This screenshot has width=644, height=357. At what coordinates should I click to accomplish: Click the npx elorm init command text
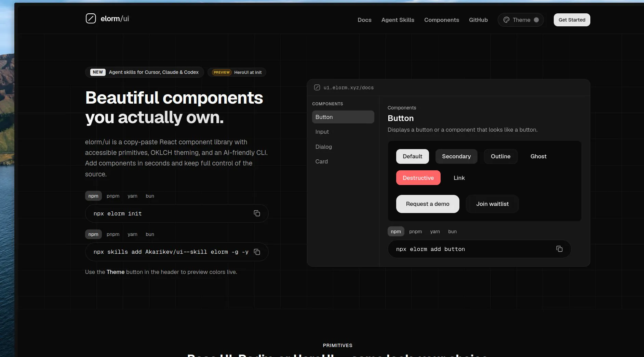(x=118, y=213)
